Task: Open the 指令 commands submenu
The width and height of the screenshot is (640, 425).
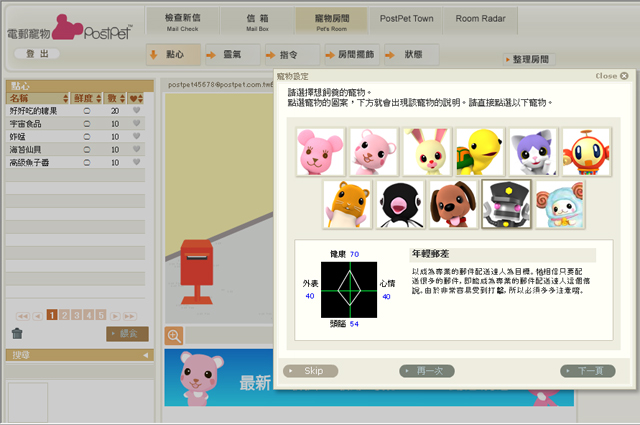Action: pyautogui.click(x=292, y=55)
